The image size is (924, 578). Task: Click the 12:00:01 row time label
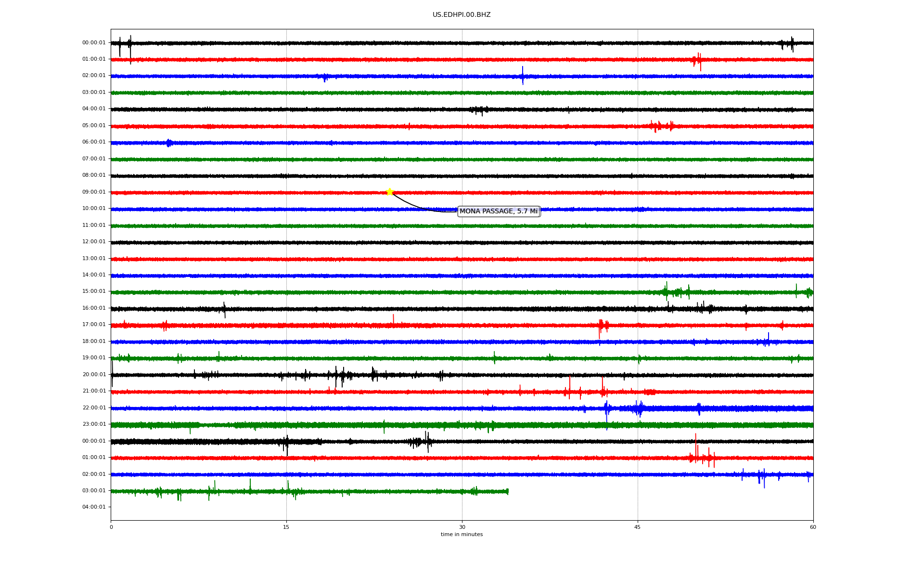tap(94, 242)
